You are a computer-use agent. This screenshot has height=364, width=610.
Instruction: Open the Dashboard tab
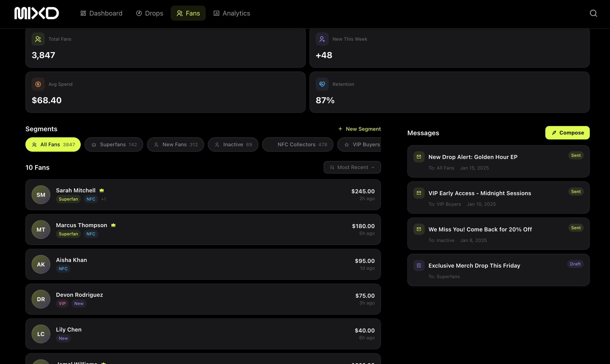click(x=101, y=13)
